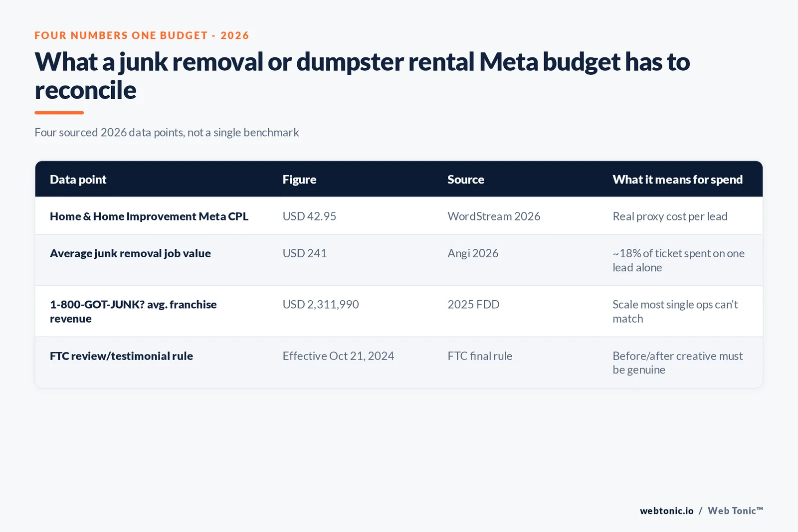Click the '2025 FDD' source cell
This screenshot has height=532, width=798.
473,305
